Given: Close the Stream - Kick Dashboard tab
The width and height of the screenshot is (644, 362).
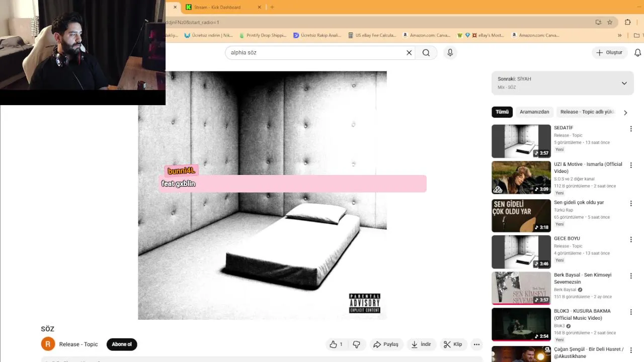Looking at the screenshot, I should (x=260, y=7).
